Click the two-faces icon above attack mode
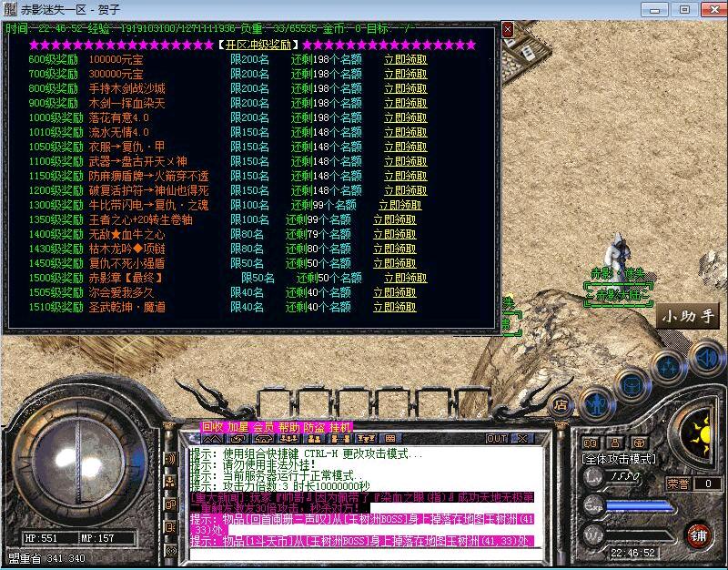Image resolution: width=728 pixels, height=570 pixels. coord(590,443)
